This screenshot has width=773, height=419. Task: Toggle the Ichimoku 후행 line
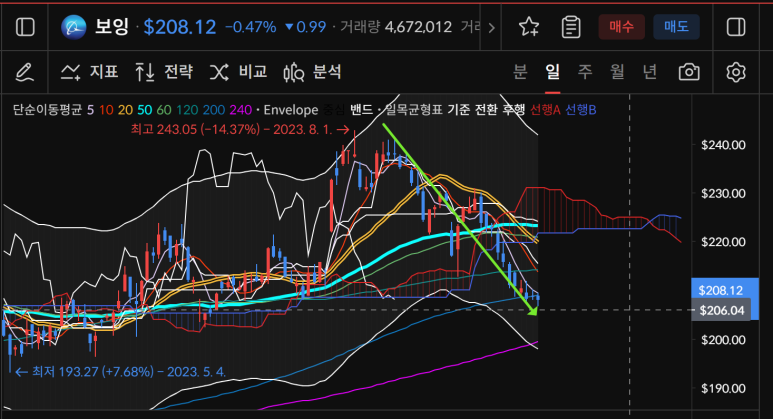click(x=513, y=109)
